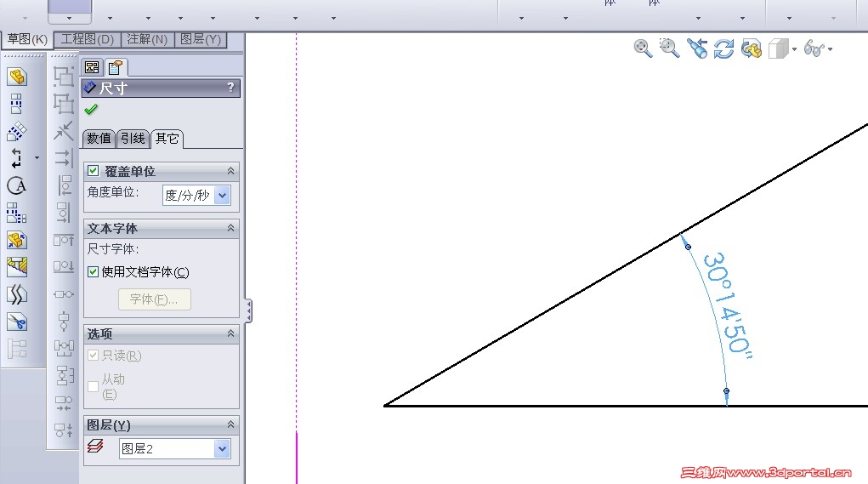Screen dimensions: 868x484
Task: Select the Projected View tool
Action: 17,104
